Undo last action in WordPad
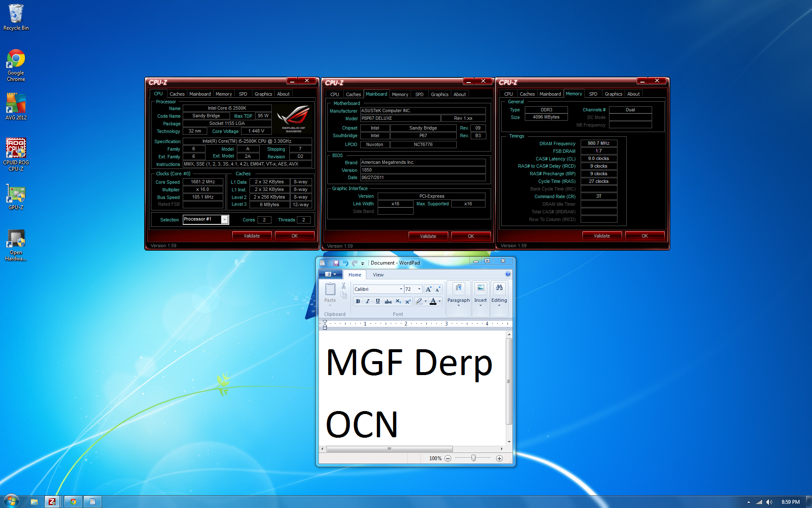Image resolution: width=812 pixels, height=508 pixels. 346,263
